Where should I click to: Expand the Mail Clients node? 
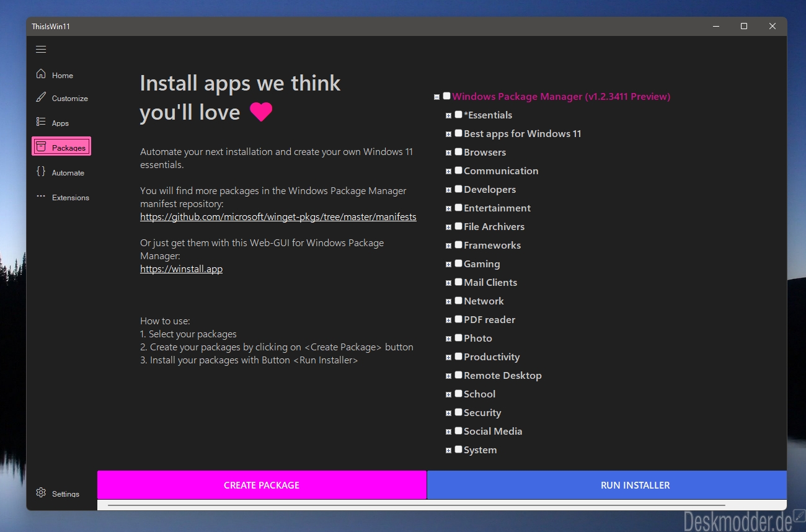(448, 283)
